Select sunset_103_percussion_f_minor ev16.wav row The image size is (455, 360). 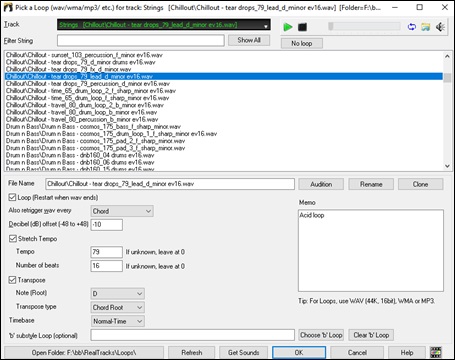(x=224, y=55)
